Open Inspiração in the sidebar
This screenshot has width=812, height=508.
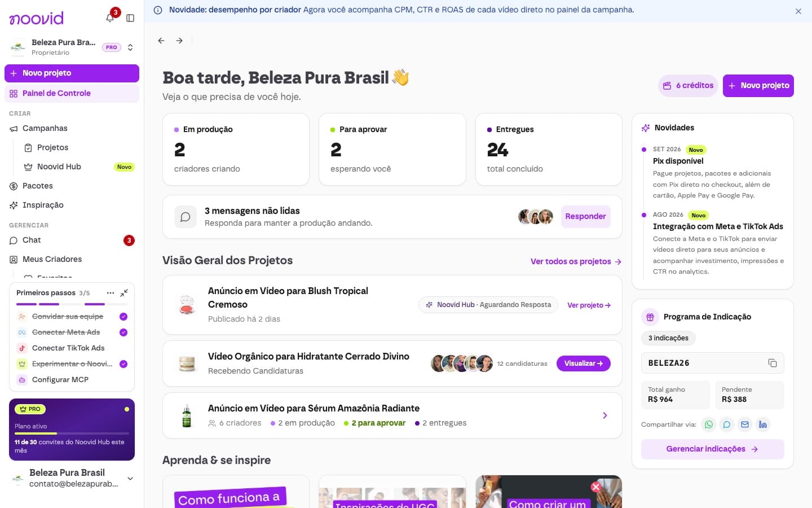tap(72, 205)
